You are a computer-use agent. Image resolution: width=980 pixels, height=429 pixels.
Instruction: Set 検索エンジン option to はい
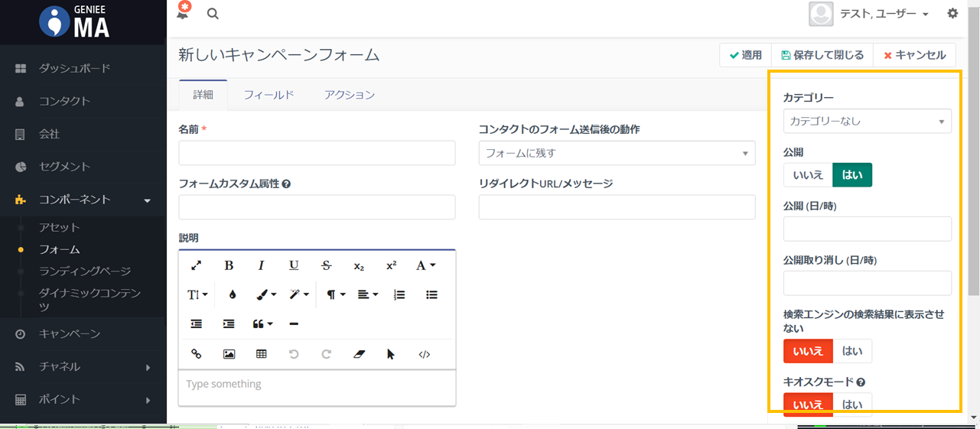(851, 351)
